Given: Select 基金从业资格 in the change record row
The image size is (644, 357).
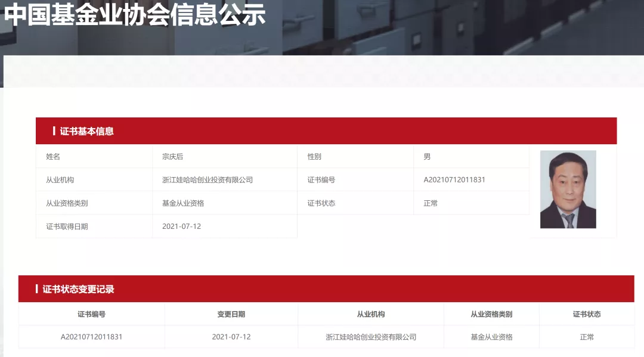Looking at the screenshot, I should 491,337.
